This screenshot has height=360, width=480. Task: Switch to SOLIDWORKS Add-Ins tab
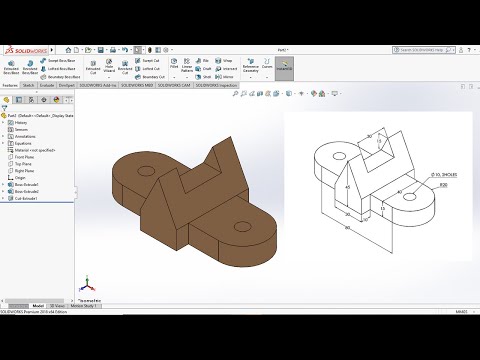(x=98, y=85)
